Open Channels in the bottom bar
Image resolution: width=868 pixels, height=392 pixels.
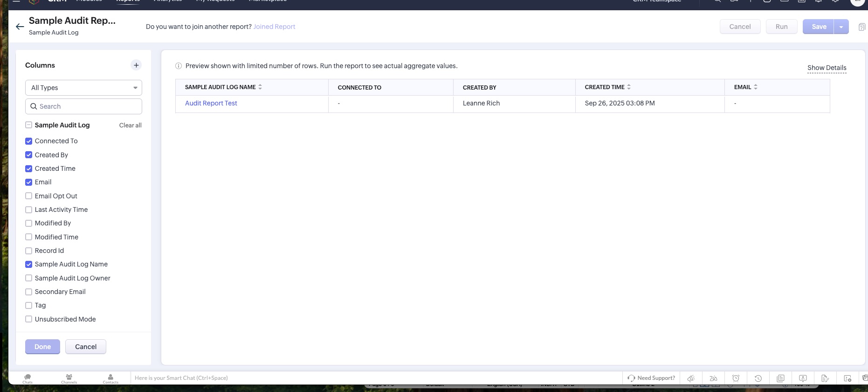(x=69, y=378)
